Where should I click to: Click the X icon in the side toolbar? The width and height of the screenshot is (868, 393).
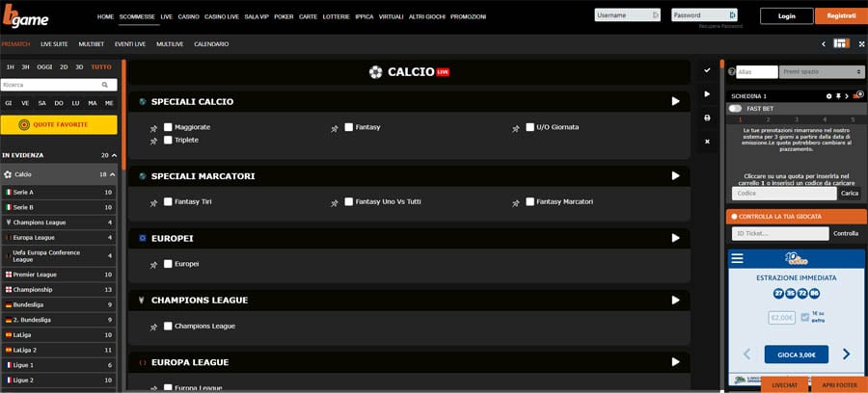707,142
